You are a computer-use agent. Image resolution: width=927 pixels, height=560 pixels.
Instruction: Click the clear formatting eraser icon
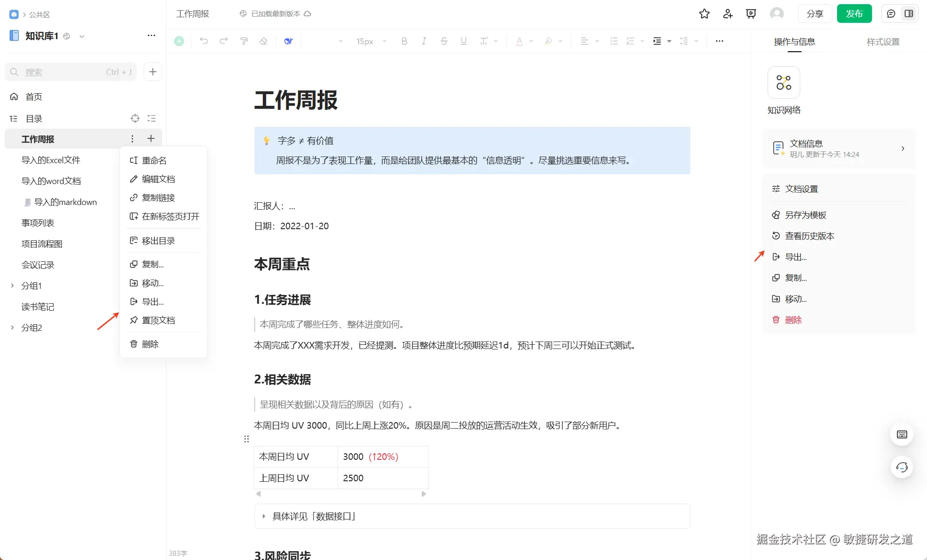(x=263, y=41)
